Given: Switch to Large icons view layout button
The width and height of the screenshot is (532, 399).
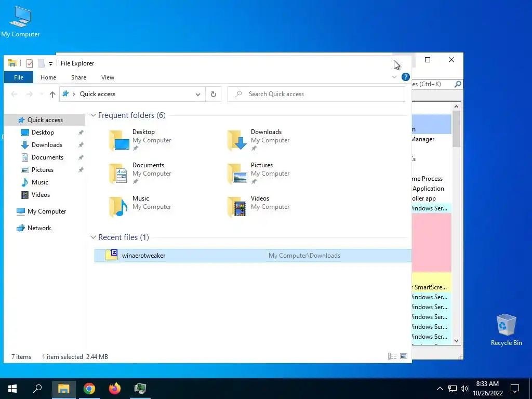Looking at the screenshot, I should pyautogui.click(x=403, y=356).
